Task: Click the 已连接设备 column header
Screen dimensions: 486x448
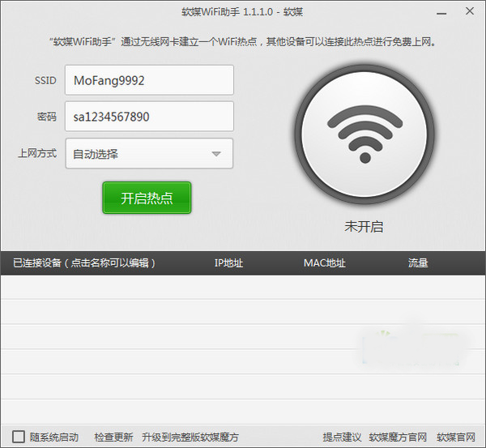Action: [83, 263]
